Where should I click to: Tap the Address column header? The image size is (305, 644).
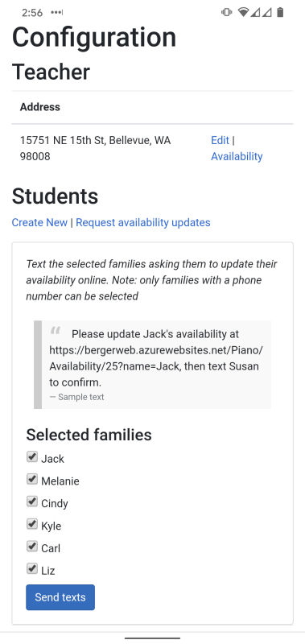click(x=40, y=107)
